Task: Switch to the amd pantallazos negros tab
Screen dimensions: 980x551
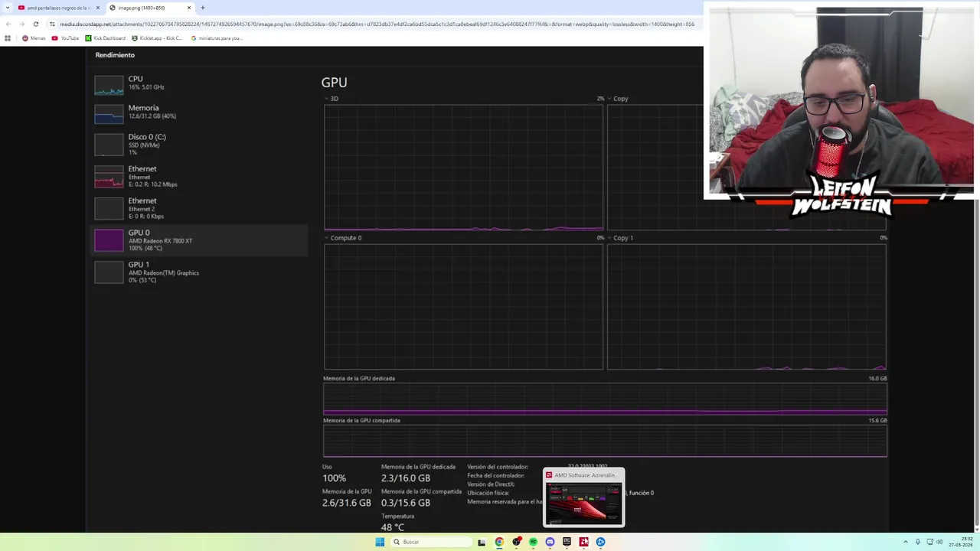Action: [58, 8]
